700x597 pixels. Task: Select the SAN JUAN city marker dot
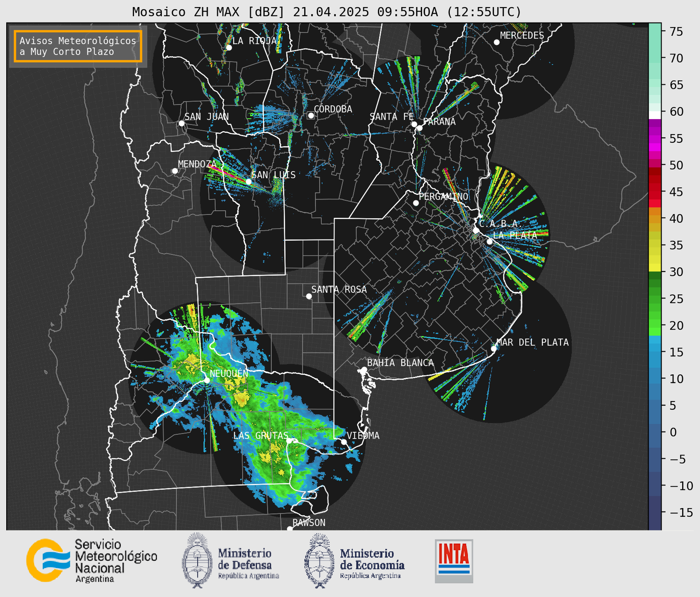[181, 123]
